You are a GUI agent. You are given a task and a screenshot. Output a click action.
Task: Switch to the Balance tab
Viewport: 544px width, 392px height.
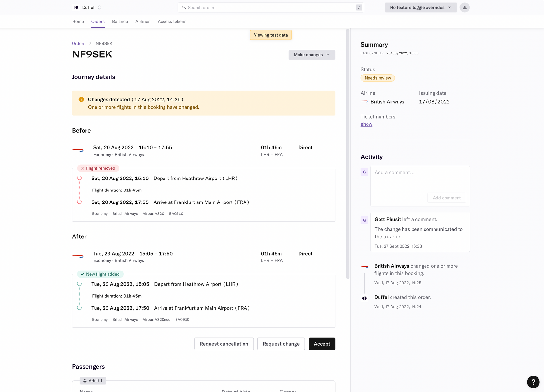(120, 21)
